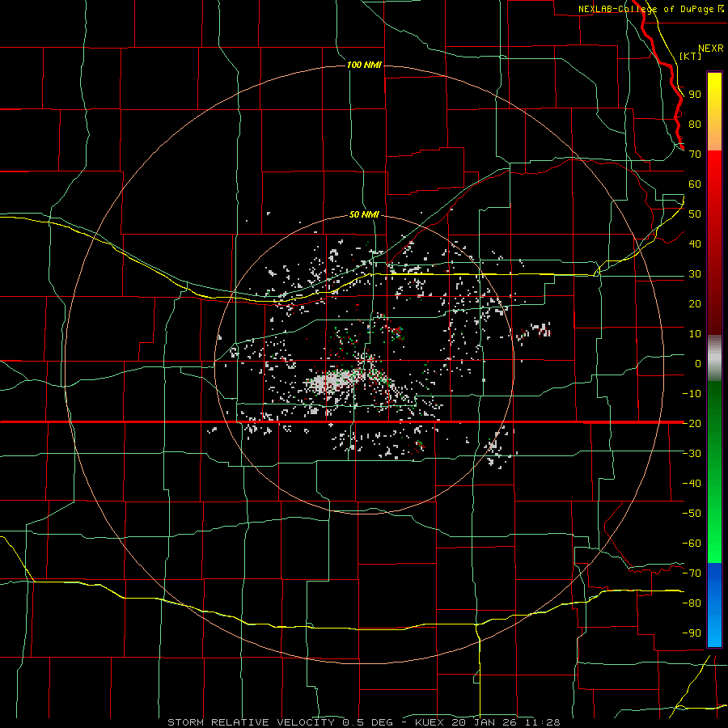
Task: Click the 40 value on velocity scale
Action: click(695, 243)
